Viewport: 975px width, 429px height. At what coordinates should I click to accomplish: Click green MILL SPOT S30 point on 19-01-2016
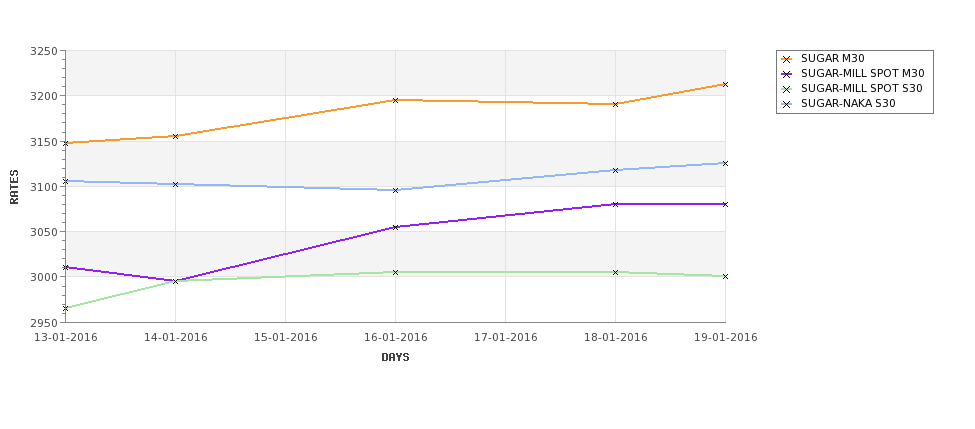[725, 277]
